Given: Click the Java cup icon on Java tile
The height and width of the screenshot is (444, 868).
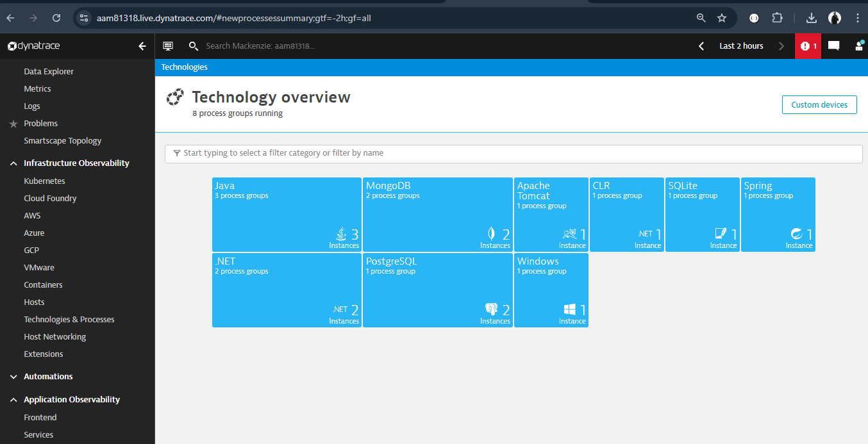Looking at the screenshot, I should [342, 234].
